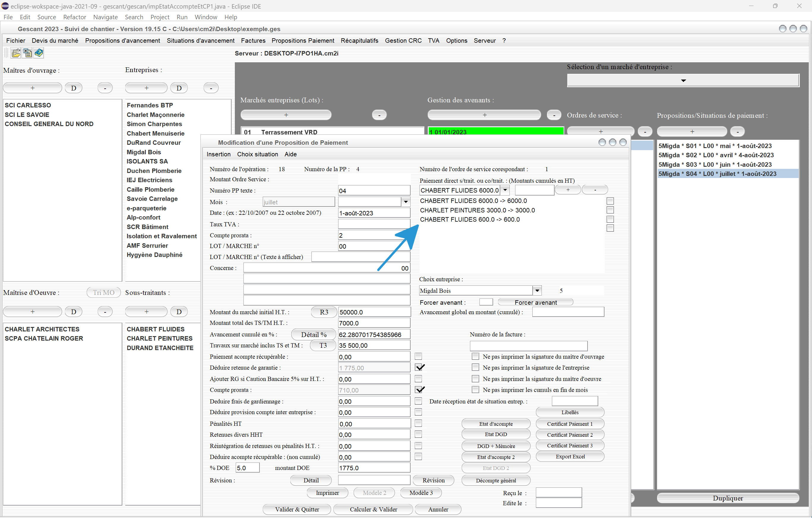The width and height of the screenshot is (812, 518).
Task: Tick checkbox for CHARLET PEINTURES 3000.0 row
Action: [610, 210]
